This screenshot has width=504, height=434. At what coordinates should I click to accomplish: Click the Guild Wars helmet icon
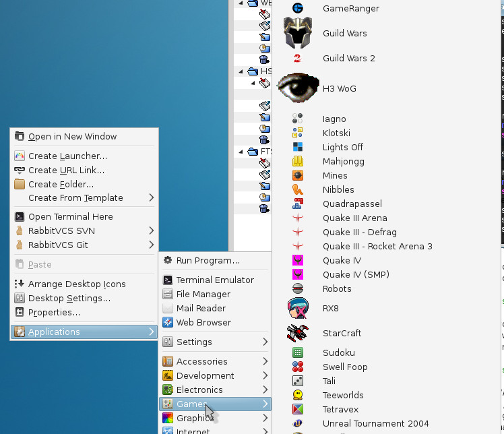coord(297,33)
